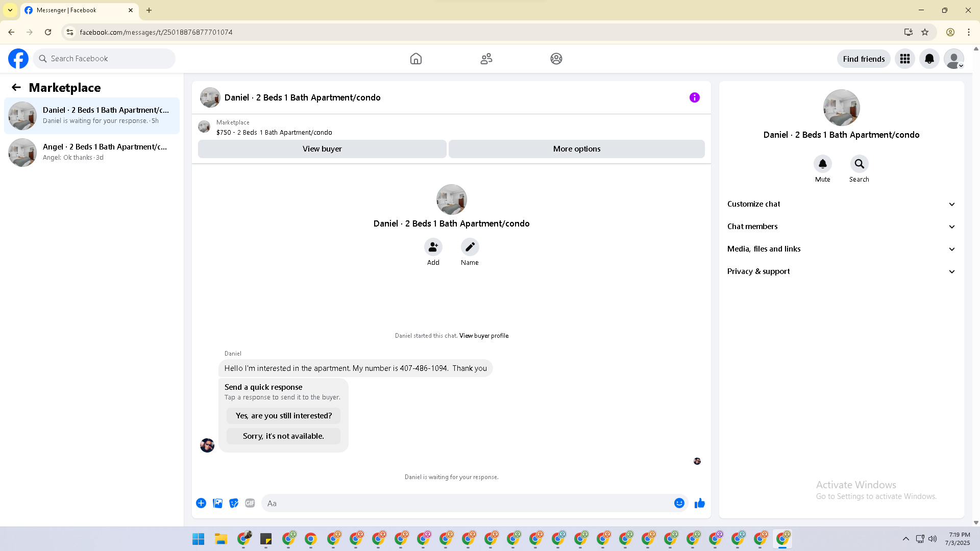Go to the Facebook Home tab
The image size is (980, 551).
(415, 59)
